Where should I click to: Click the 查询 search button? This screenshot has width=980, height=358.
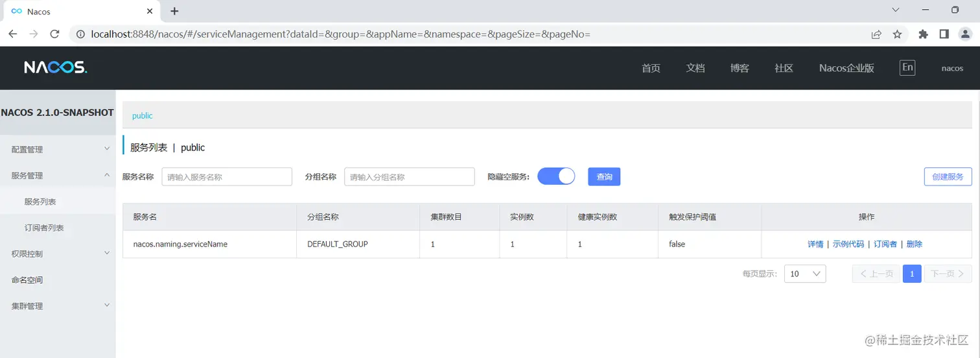click(x=604, y=176)
